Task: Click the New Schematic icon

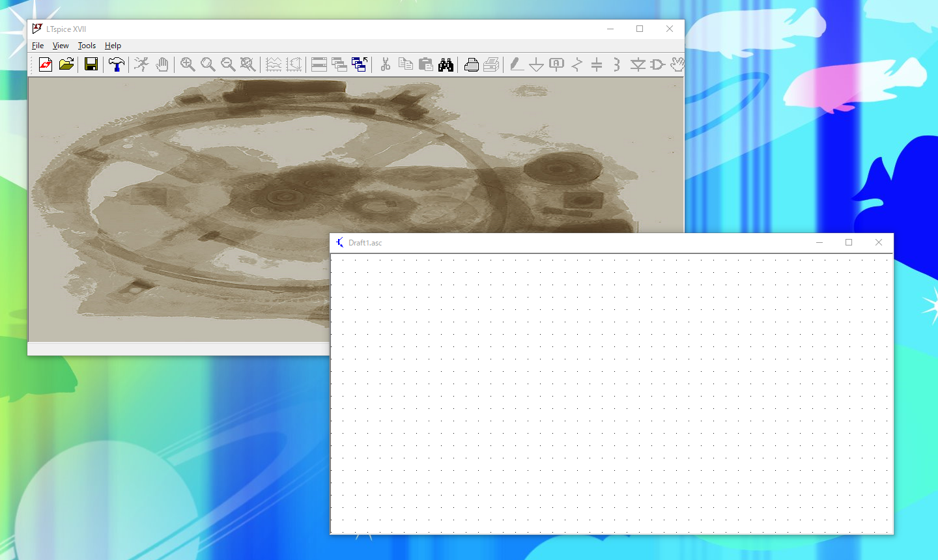Action: click(45, 64)
